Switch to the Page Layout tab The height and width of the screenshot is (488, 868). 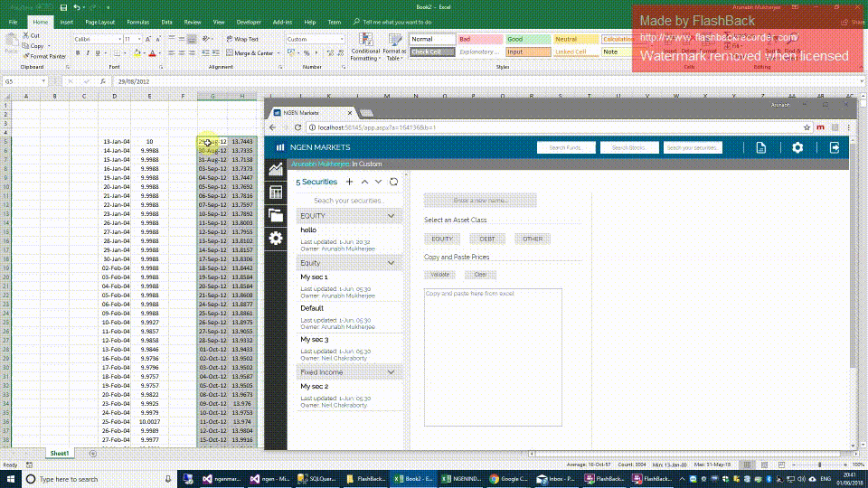point(99,21)
